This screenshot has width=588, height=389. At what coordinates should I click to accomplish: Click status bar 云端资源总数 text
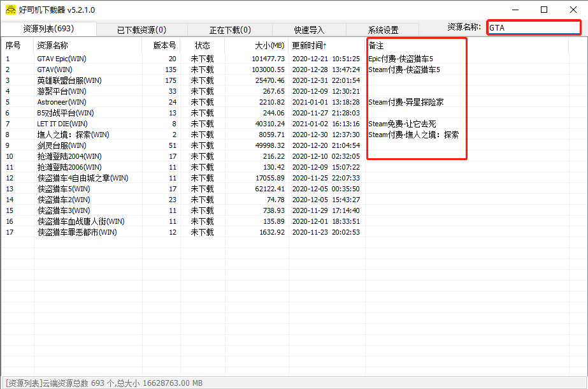pyautogui.click(x=104, y=383)
